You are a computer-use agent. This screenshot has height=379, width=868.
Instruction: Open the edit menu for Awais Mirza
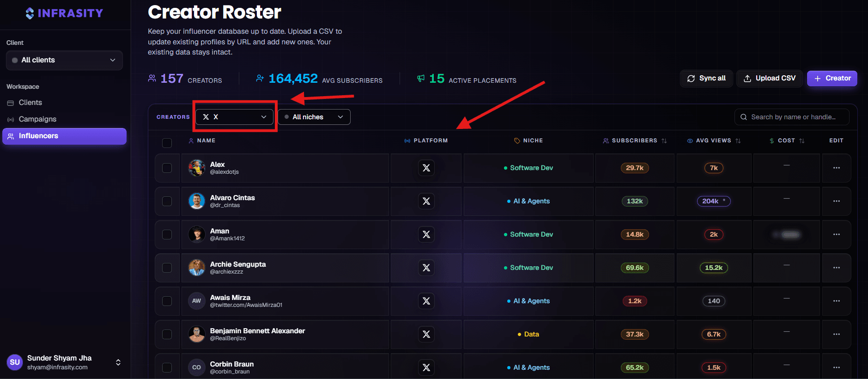point(837,301)
